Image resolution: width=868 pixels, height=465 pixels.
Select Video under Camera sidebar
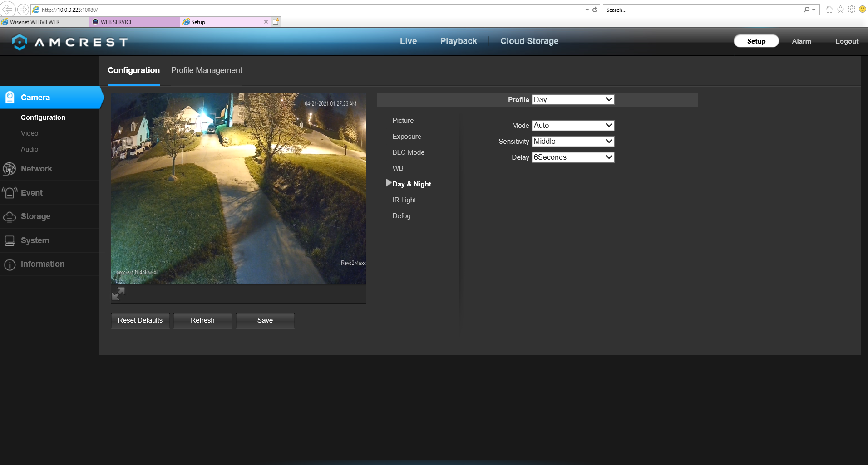pyautogui.click(x=30, y=133)
